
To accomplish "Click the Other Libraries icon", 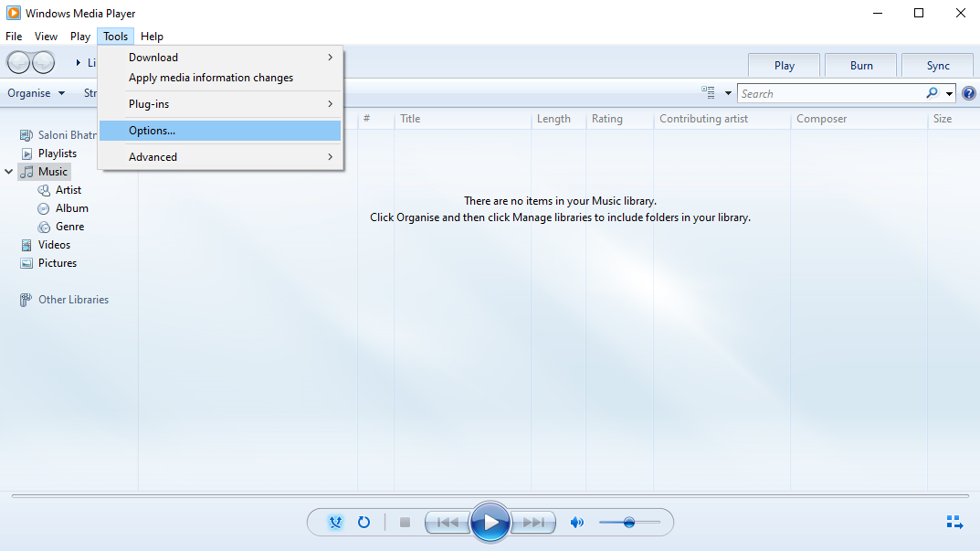I will [26, 301].
